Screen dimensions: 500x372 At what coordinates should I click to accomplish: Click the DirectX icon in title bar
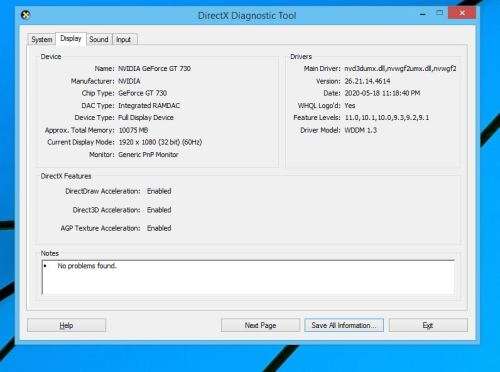point(26,15)
